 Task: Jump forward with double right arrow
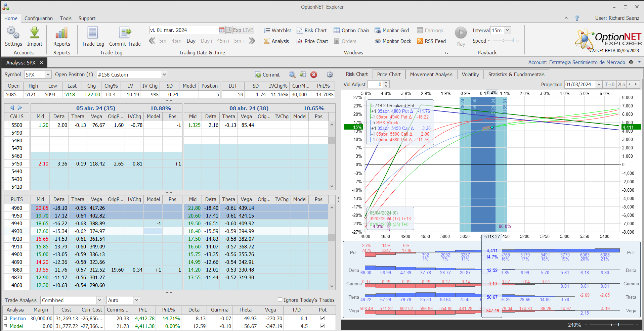coord(252,41)
